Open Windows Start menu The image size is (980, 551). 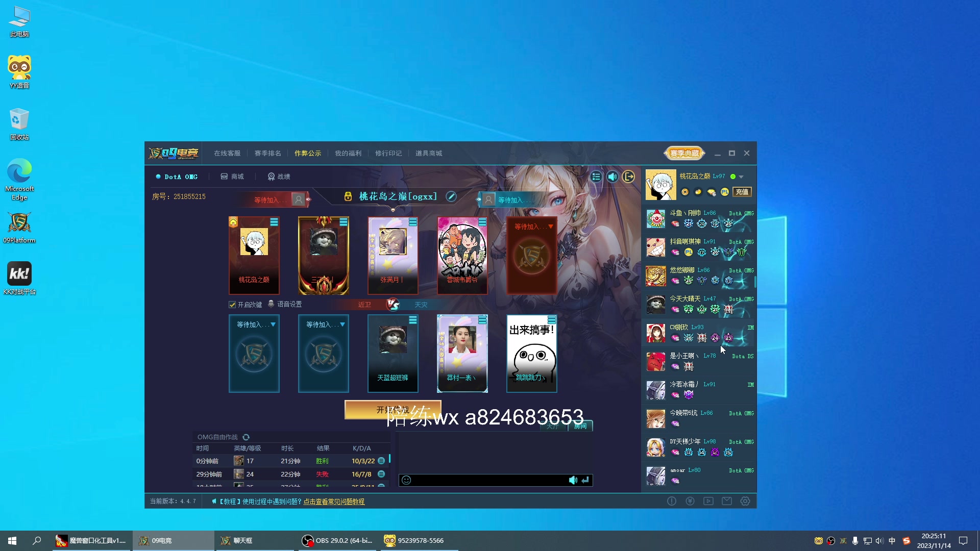click(x=12, y=540)
